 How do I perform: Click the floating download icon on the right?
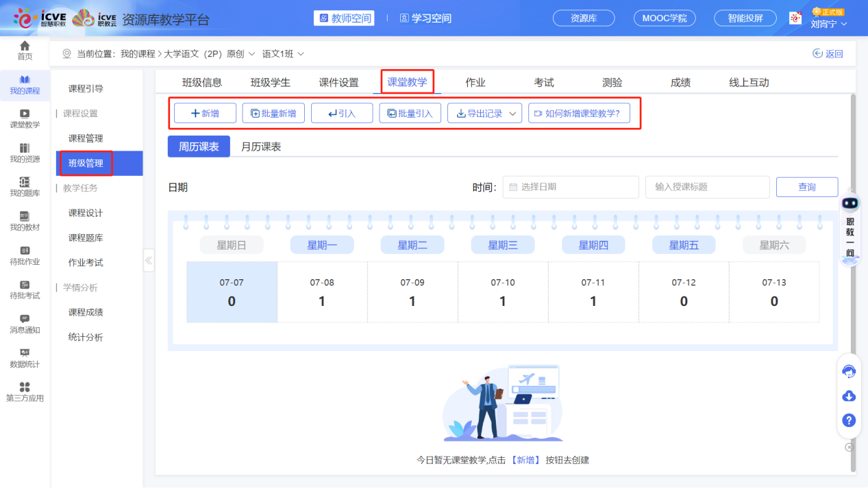point(849,396)
